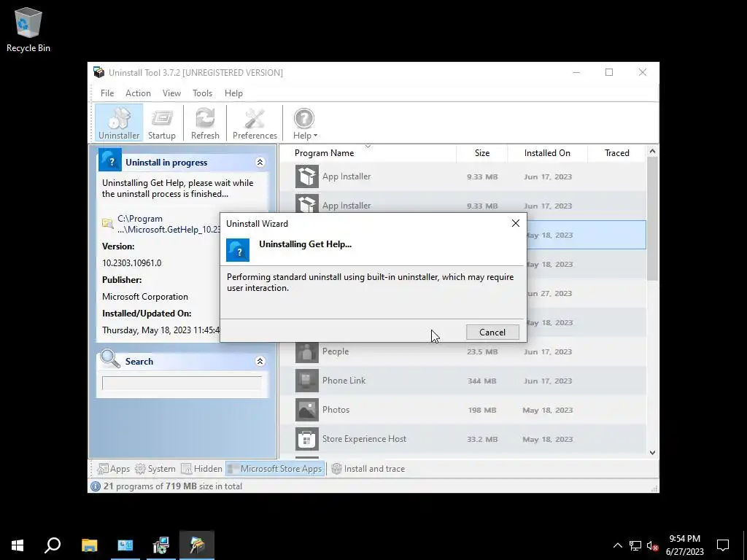Cancel the Get Help uninstall
Image resolution: width=747 pixels, height=560 pixels.
click(x=492, y=332)
